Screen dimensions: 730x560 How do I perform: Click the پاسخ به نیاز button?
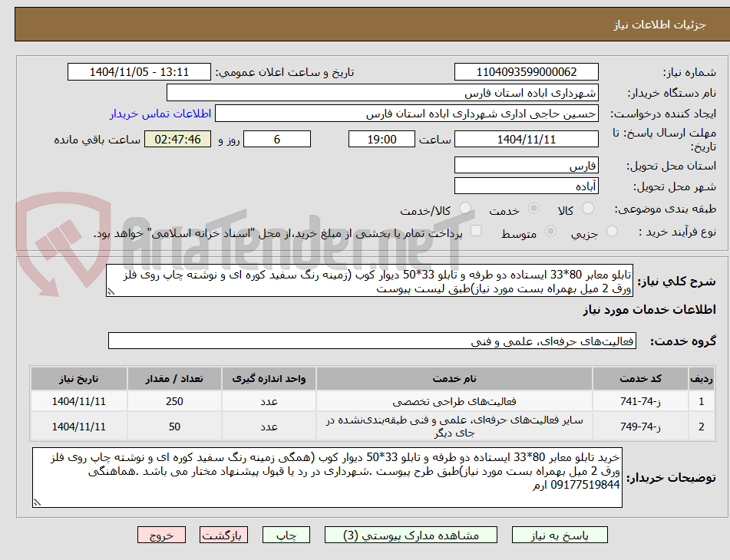tap(560, 535)
